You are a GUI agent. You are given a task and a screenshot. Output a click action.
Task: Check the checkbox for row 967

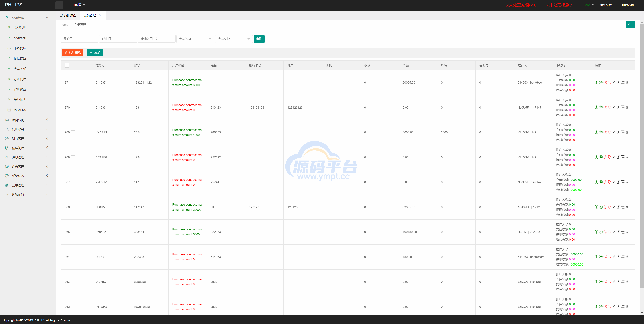pyautogui.click(x=73, y=182)
